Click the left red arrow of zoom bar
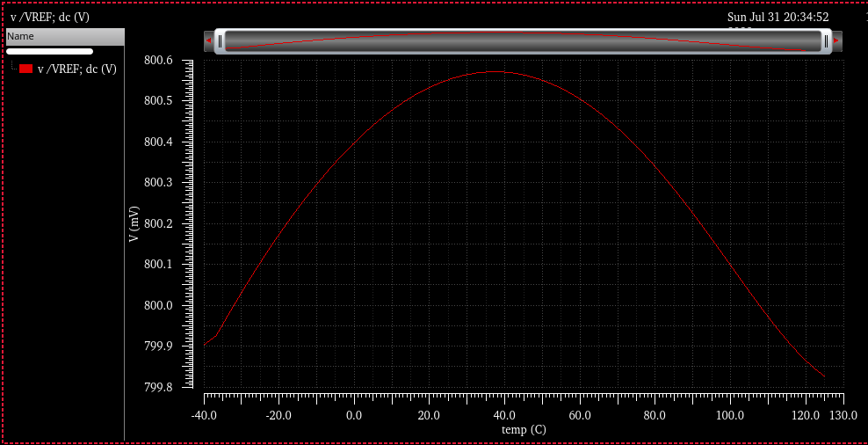 (x=209, y=41)
